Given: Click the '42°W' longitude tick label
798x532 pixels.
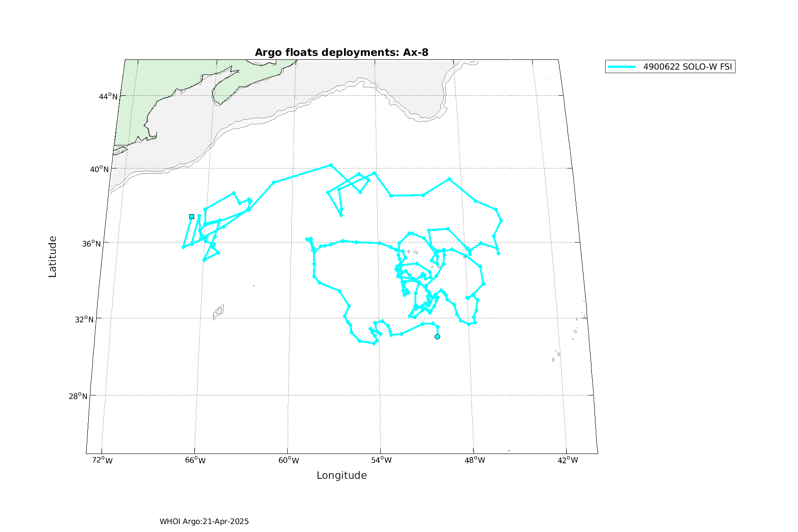Looking at the screenshot, I should (567, 460).
